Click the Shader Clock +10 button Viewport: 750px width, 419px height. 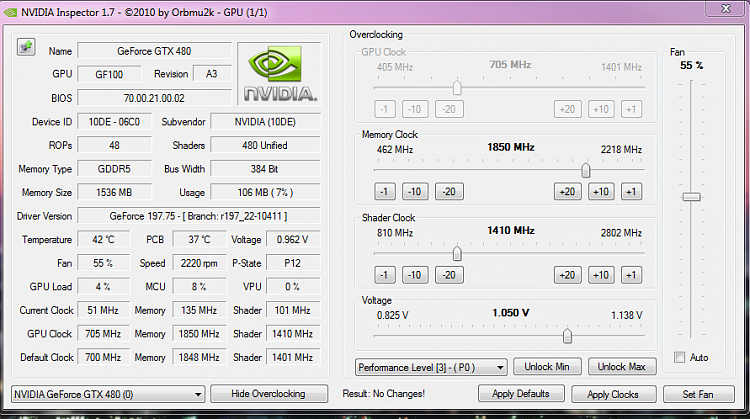(x=601, y=275)
